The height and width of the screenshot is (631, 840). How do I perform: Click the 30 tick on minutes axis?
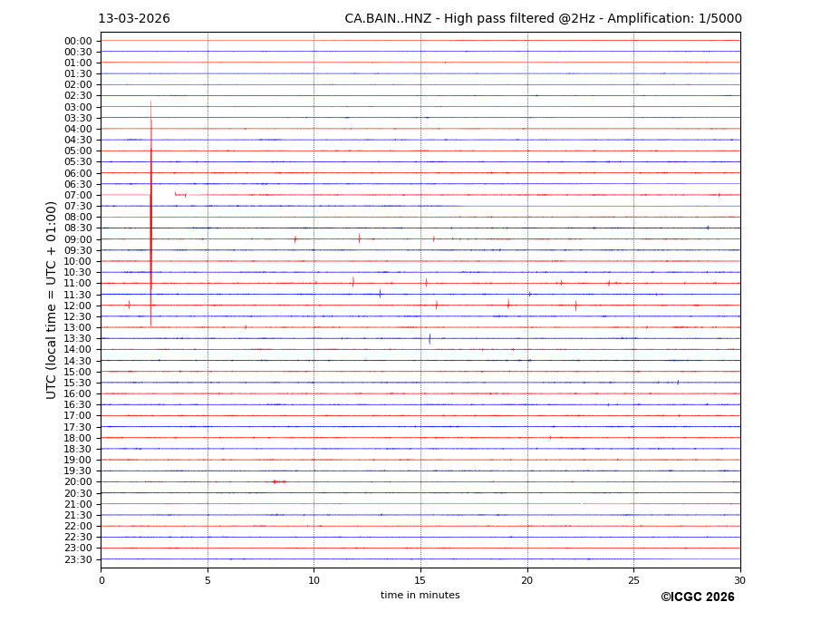(x=739, y=580)
